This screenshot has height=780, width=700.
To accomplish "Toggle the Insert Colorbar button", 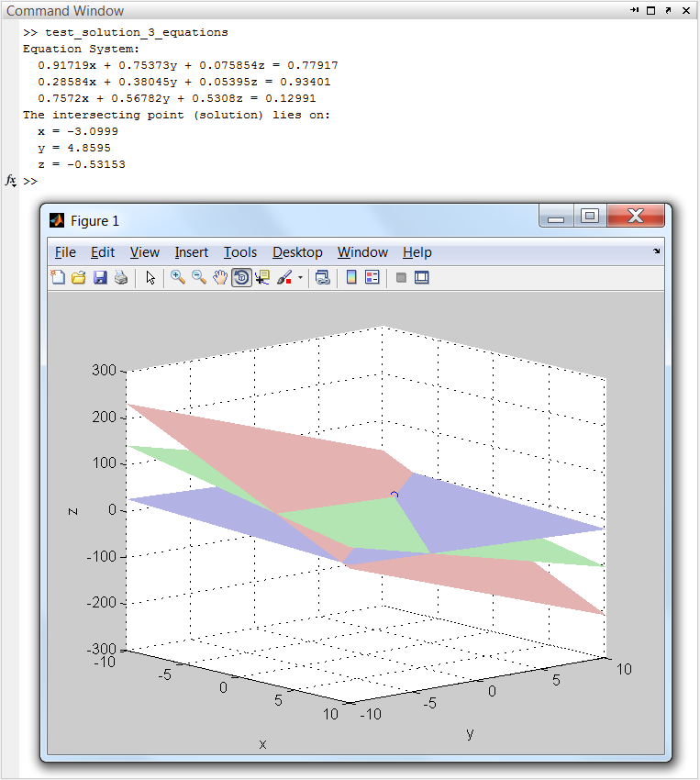I will click(350, 278).
